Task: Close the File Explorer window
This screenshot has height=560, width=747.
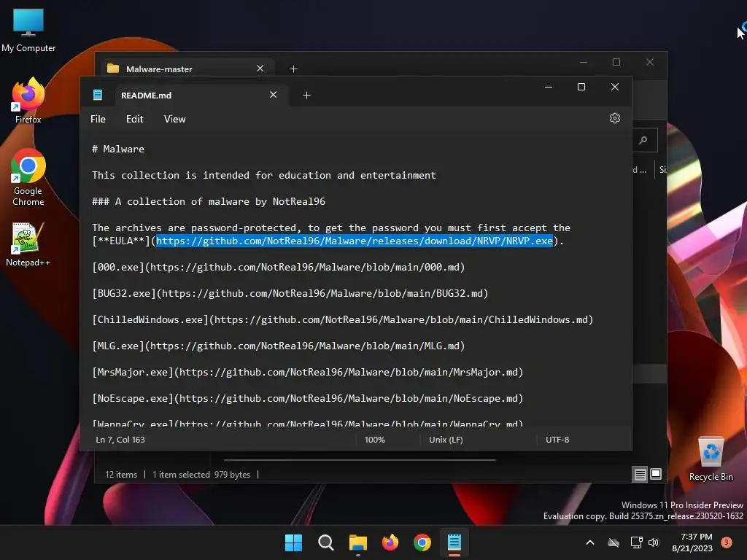Action: [x=650, y=62]
